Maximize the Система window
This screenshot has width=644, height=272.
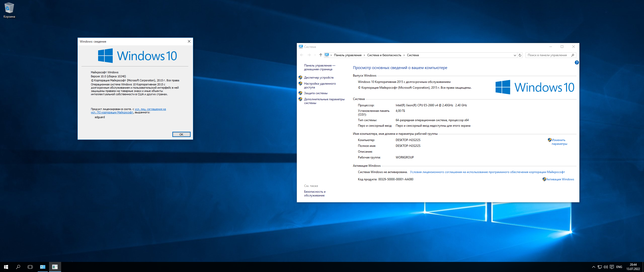coord(562,47)
